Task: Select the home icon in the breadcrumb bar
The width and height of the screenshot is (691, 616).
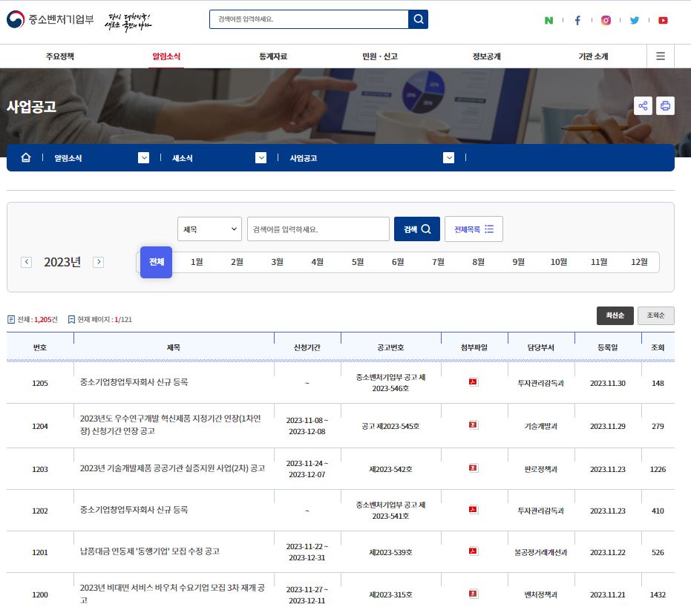Action: click(26, 157)
